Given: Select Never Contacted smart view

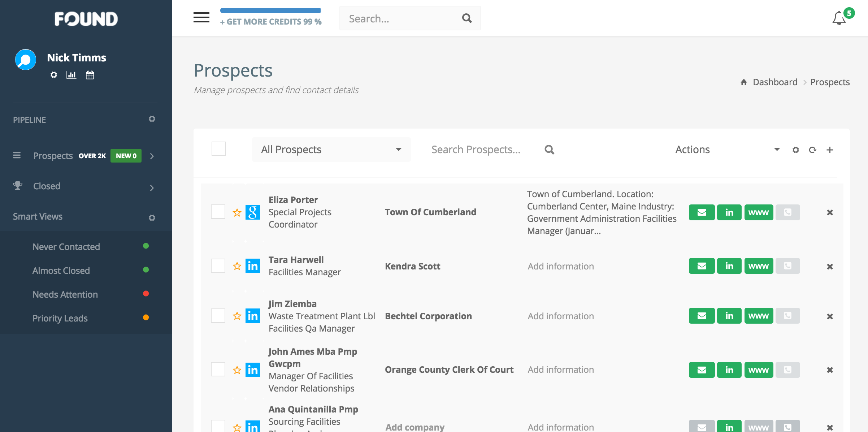Looking at the screenshot, I should point(66,247).
